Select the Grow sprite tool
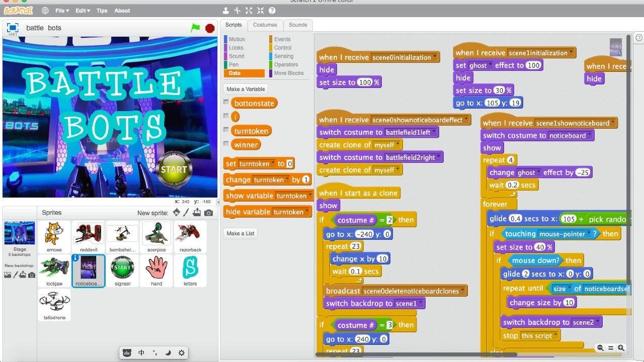Image resolution: width=644 pixels, height=362 pixels. tap(249, 11)
